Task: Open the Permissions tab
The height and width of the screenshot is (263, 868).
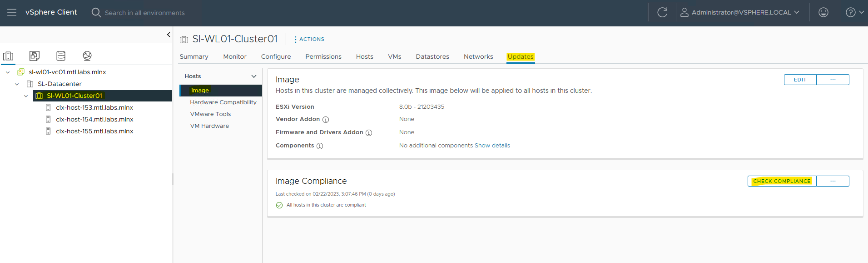Action: [x=323, y=56]
